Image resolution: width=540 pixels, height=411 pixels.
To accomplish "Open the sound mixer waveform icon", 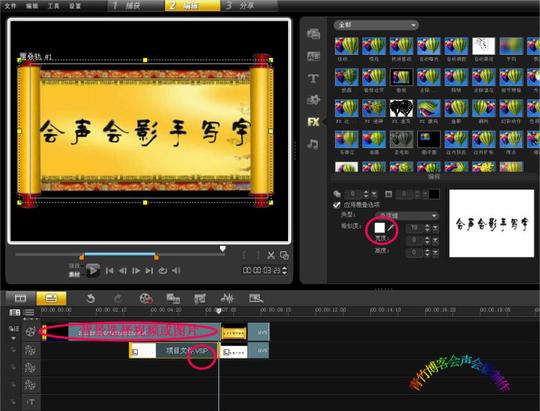I will [x=227, y=298].
